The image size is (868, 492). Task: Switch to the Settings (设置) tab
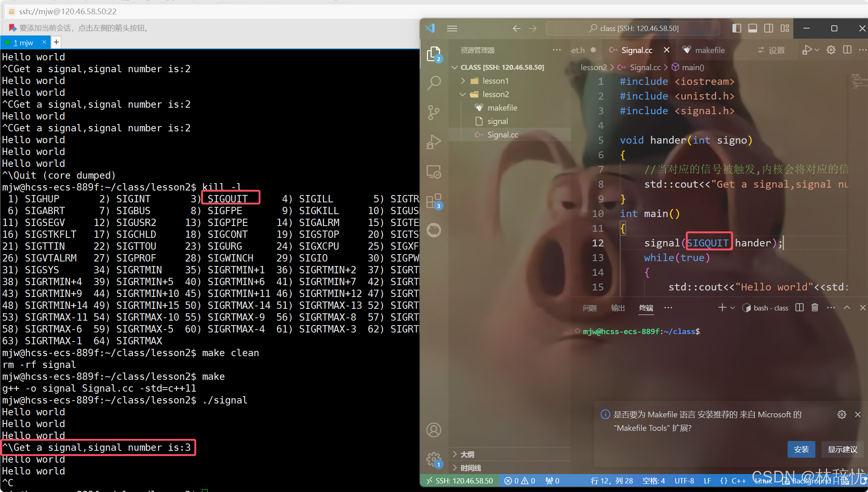771,50
